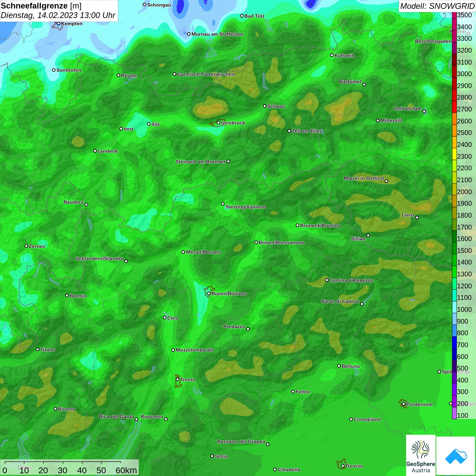This screenshot has height=476, width=476.
Task: Select the Bormio marker dot
Action: click(x=67, y=295)
